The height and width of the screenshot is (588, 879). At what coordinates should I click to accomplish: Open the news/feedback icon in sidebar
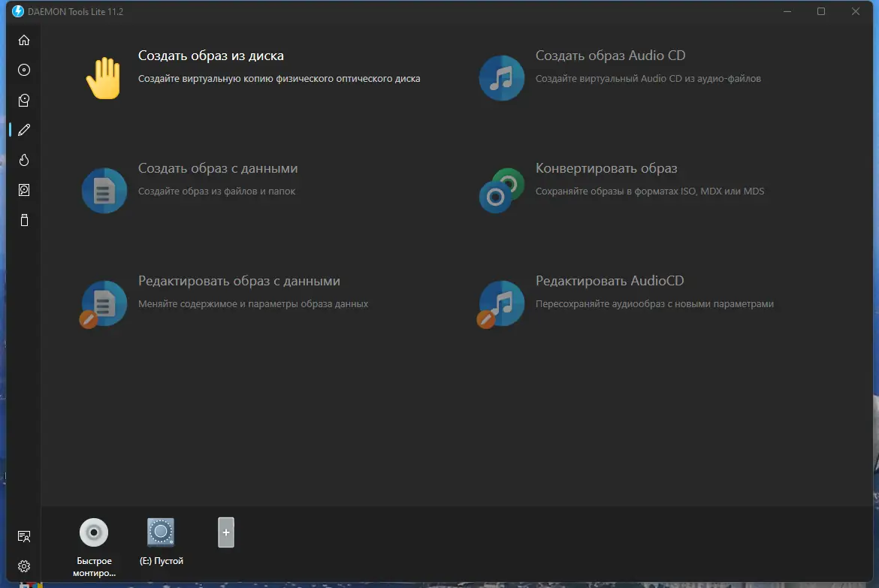point(23,536)
